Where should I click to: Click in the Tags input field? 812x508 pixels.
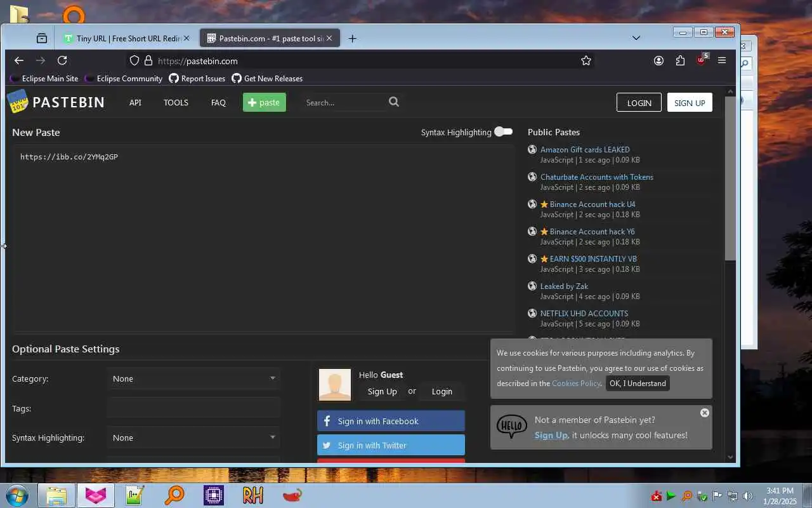(x=193, y=408)
